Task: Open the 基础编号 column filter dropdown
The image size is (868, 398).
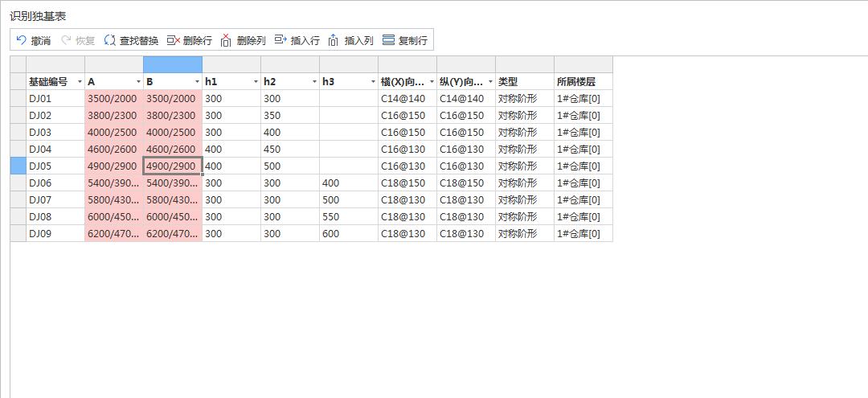Action: point(80,82)
